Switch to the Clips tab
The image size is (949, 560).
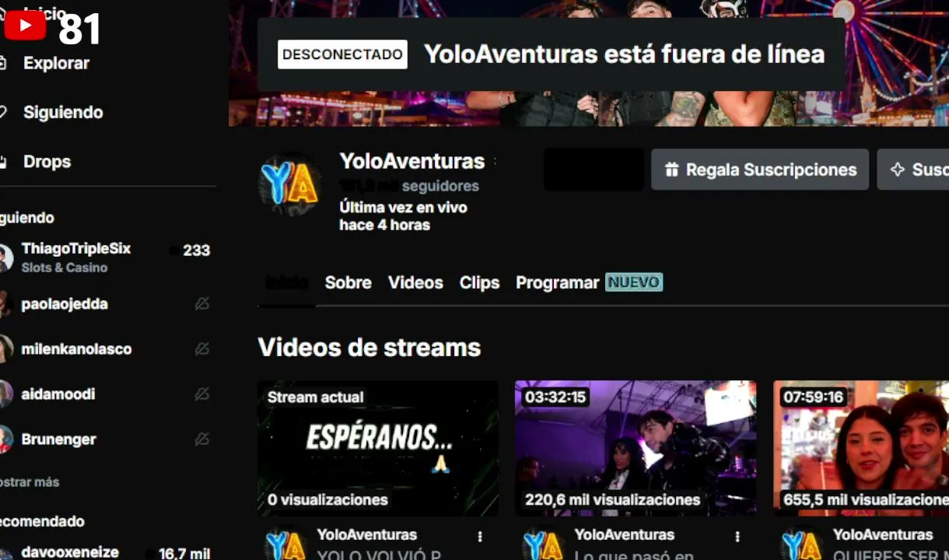479,282
